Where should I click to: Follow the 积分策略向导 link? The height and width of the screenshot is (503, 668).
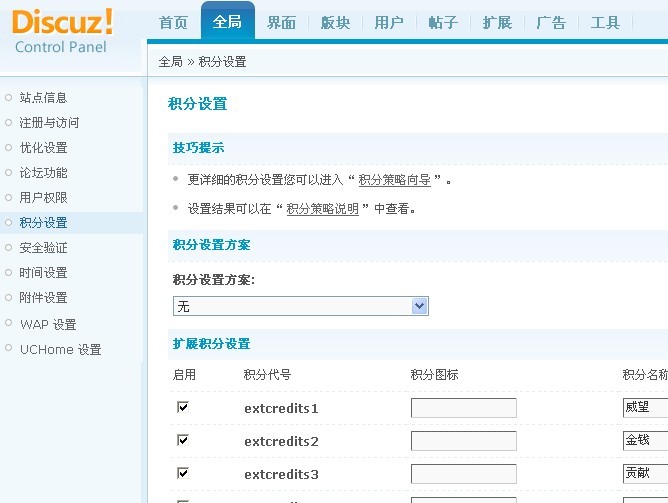pyautogui.click(x=394, y=180)
